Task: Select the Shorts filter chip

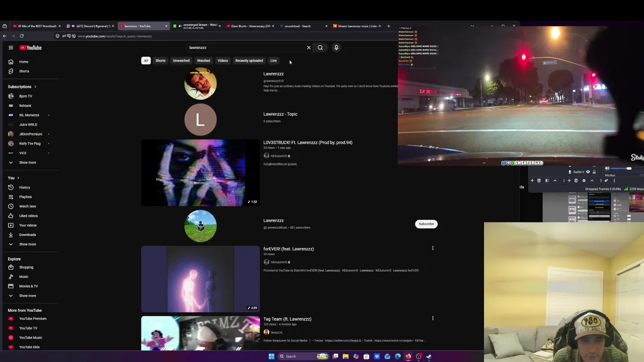Action: tap(160, 61)
